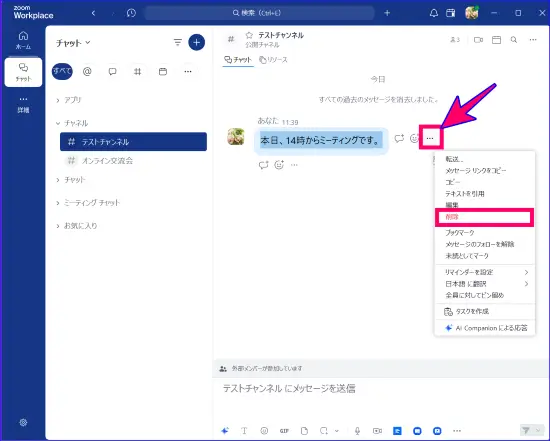Star the テストチャンネル channel
The image size is (550, 441).
(x=249, y=35)
